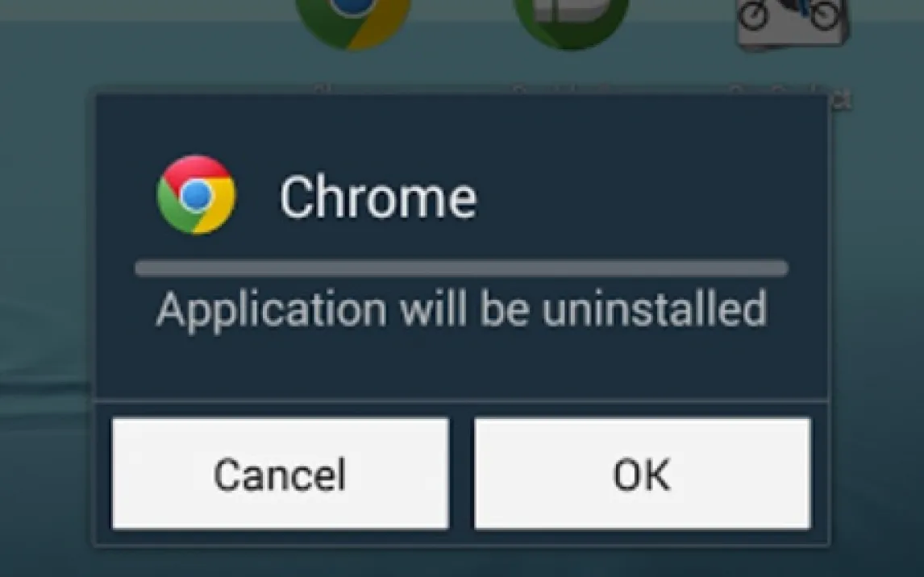Tap the wallpaper left of the dialog
924x577 pixels.
tap(46, 294)
